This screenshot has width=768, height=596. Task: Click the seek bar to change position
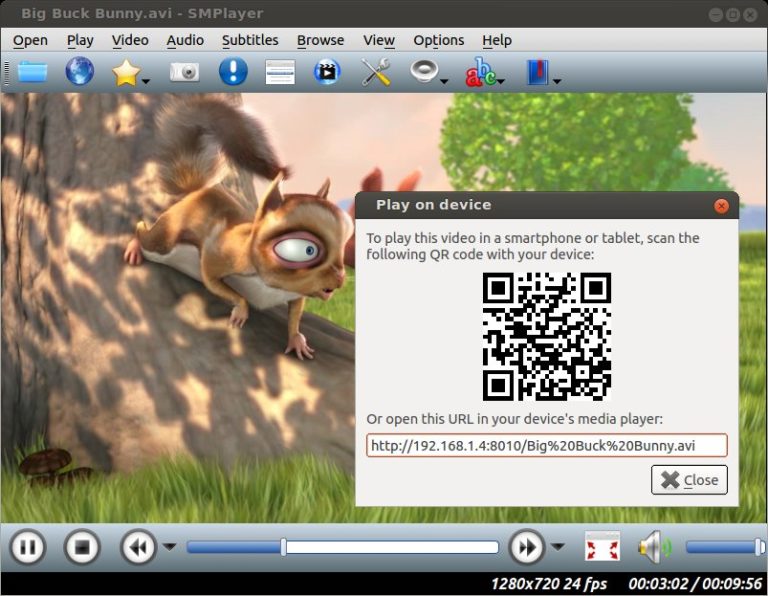[x=342, y=547]
